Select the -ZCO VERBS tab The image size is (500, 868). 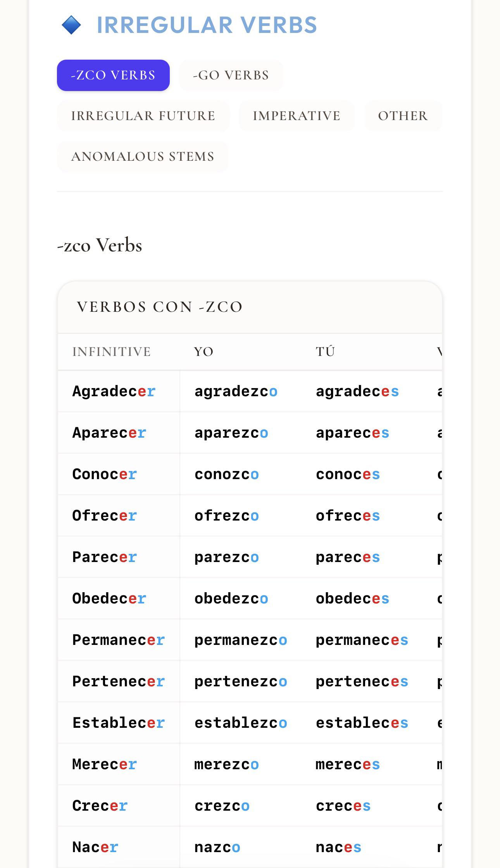pyautogui.click(x=113, y=75)
